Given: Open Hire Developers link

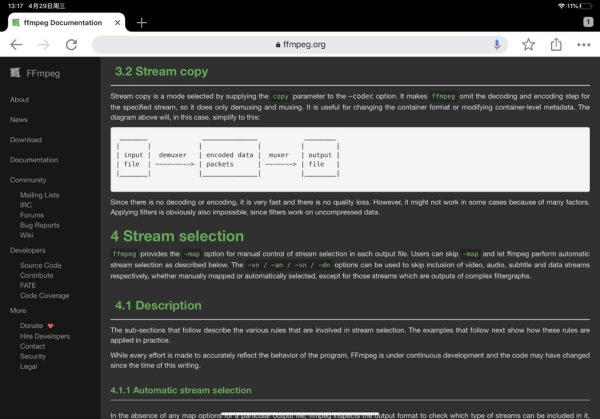Looking at the screenshot, I should point(45,336).
